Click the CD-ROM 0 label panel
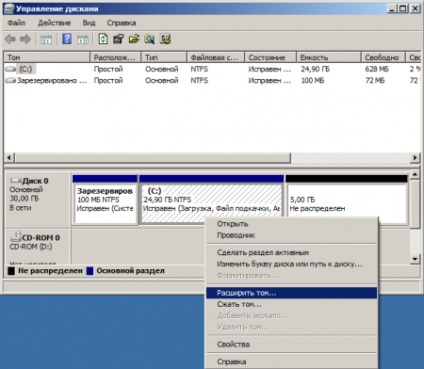Viewport: 424px width, 369px height. tap(38, 247)
